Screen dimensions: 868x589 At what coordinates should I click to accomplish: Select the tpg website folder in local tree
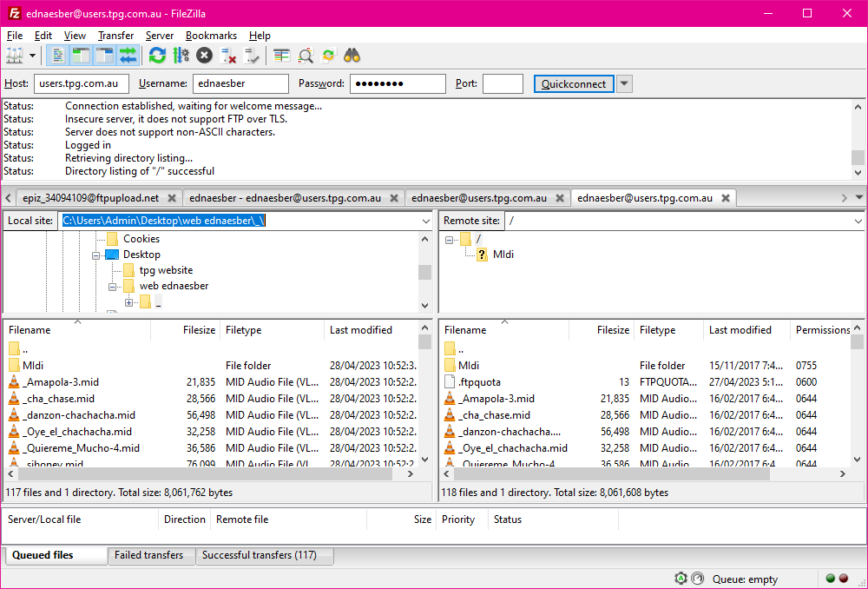(166, 270)
